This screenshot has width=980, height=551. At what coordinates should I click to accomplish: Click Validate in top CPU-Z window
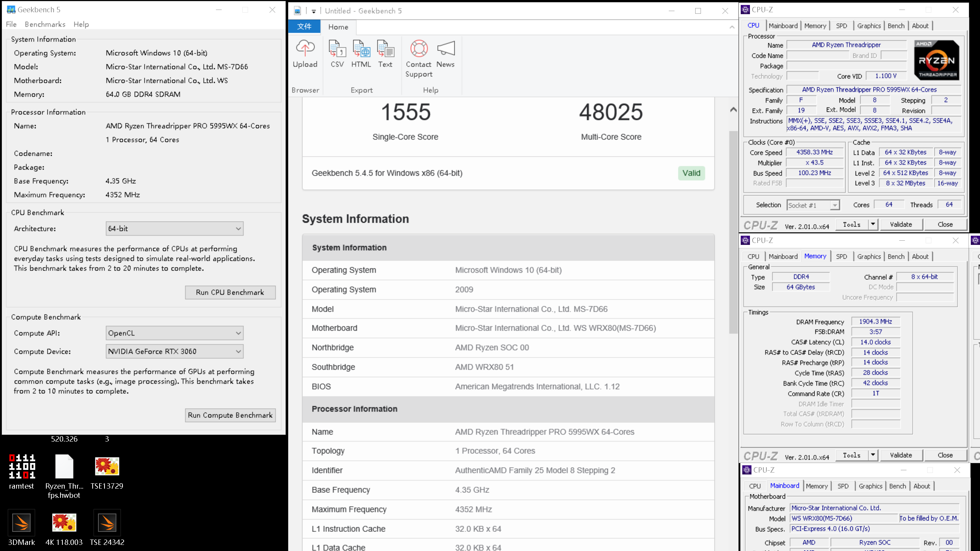coord(901,225)
